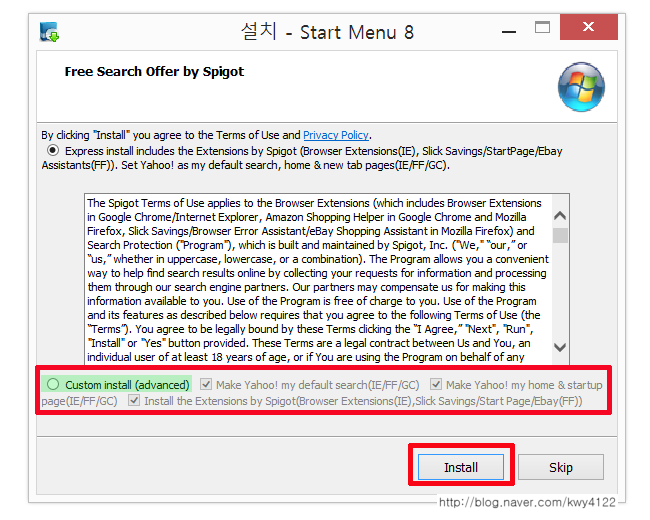The width and height of the screenshot is (650, 520).
Task: Minimize the Start Menu 8 setup window
Action: tap(509, 32)
